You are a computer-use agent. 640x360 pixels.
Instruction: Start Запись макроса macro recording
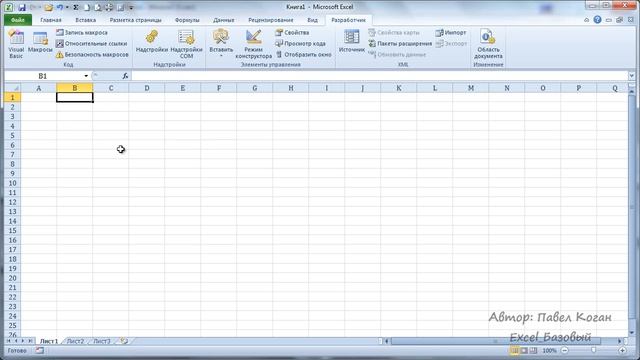(82, 32)
